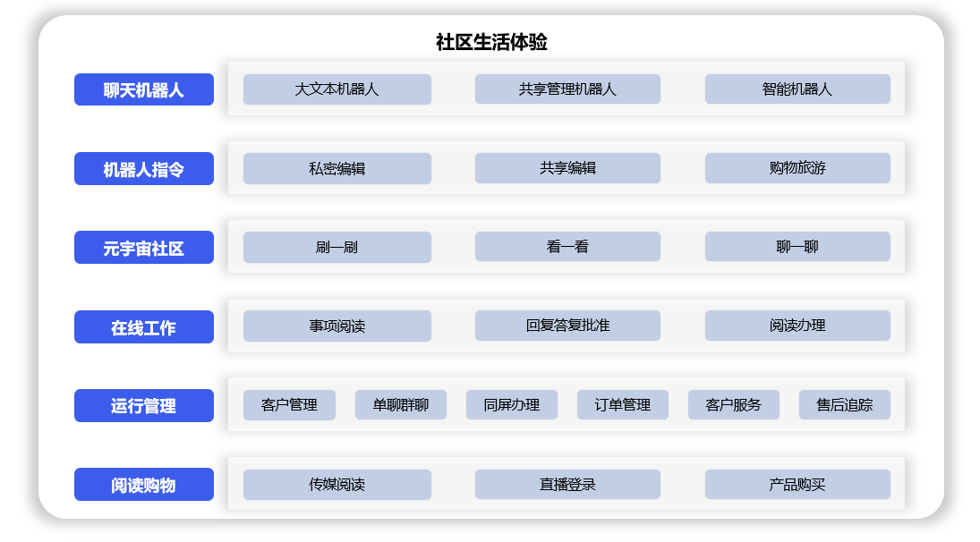Tap the 刷一刷 button
This screenshot has height=542, width=980.
click(x=337, y=247)
